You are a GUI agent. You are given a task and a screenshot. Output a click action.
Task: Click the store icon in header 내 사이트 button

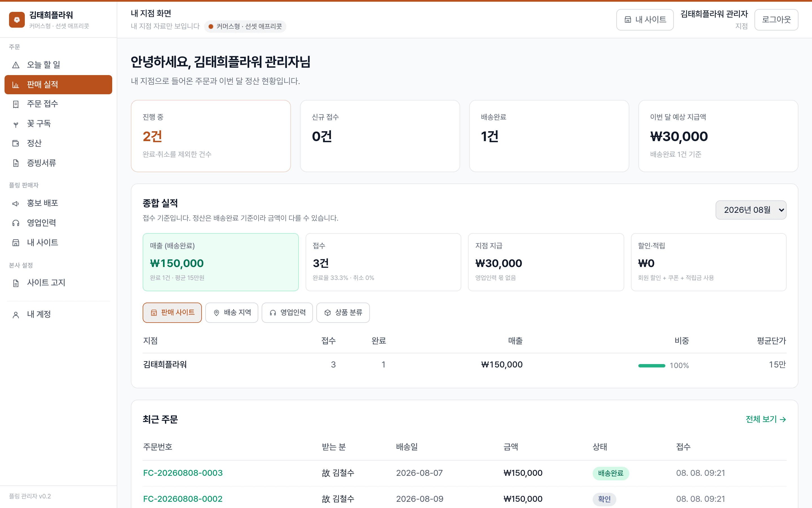point(628,20)
